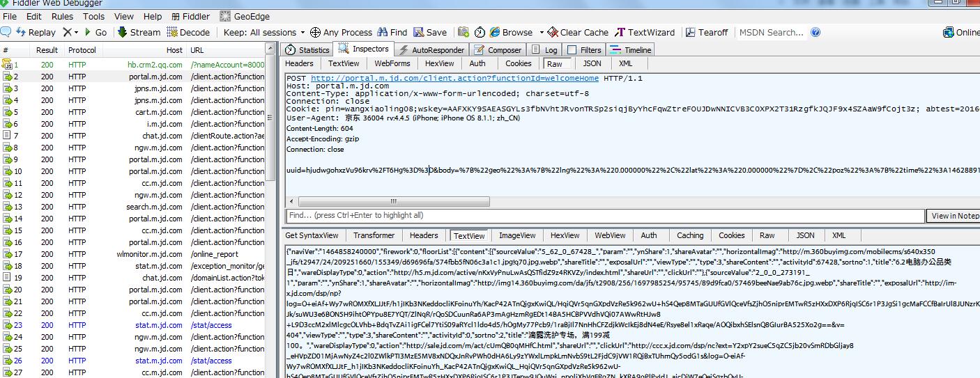Click the Tearoff icon
This screenshot has width=980, height=378.
[690, 32]
